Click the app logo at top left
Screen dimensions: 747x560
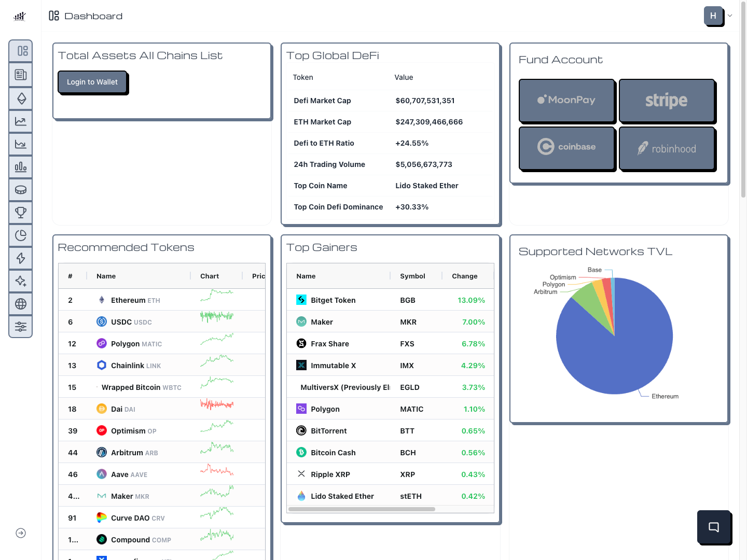point(20,16)
